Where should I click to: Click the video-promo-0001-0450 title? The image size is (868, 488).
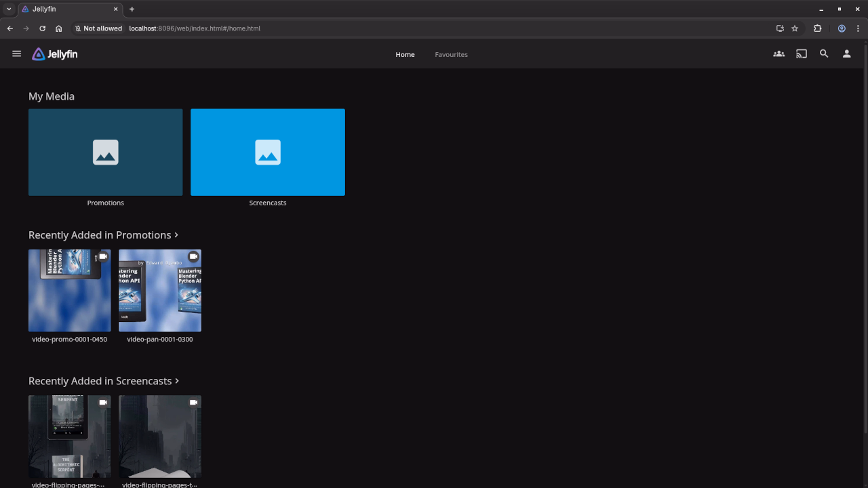(x=70, y=340)
